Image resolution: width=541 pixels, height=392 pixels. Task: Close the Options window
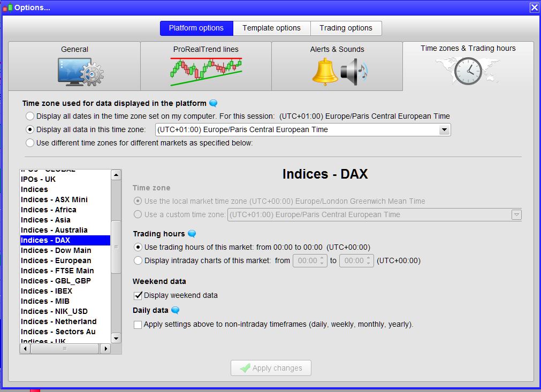coord(534,7)
